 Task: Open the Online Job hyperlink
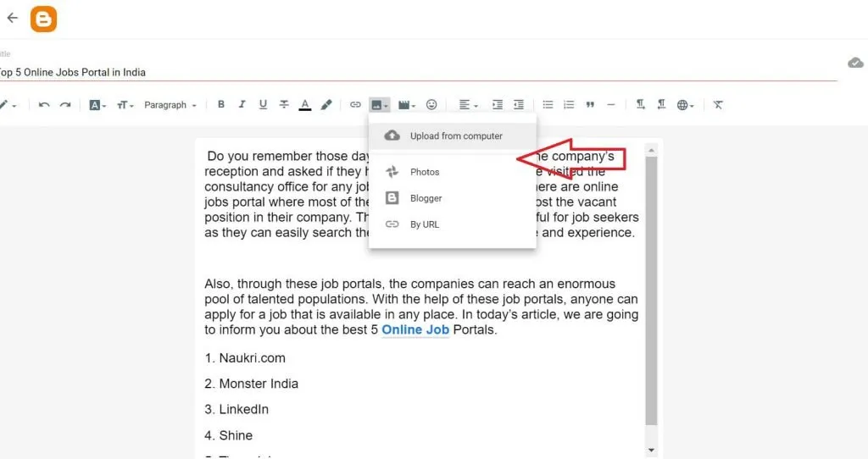point(415,329)
